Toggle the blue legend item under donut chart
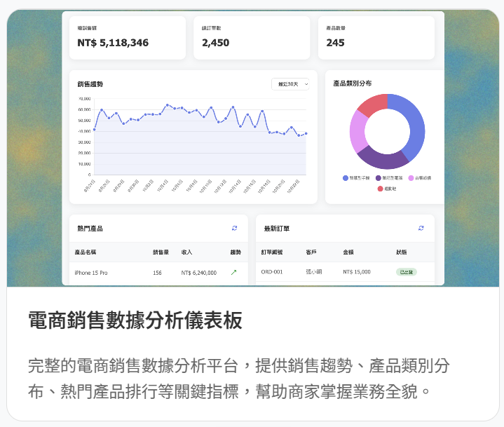This screenshot has width=504, height=427. (357, 178)
